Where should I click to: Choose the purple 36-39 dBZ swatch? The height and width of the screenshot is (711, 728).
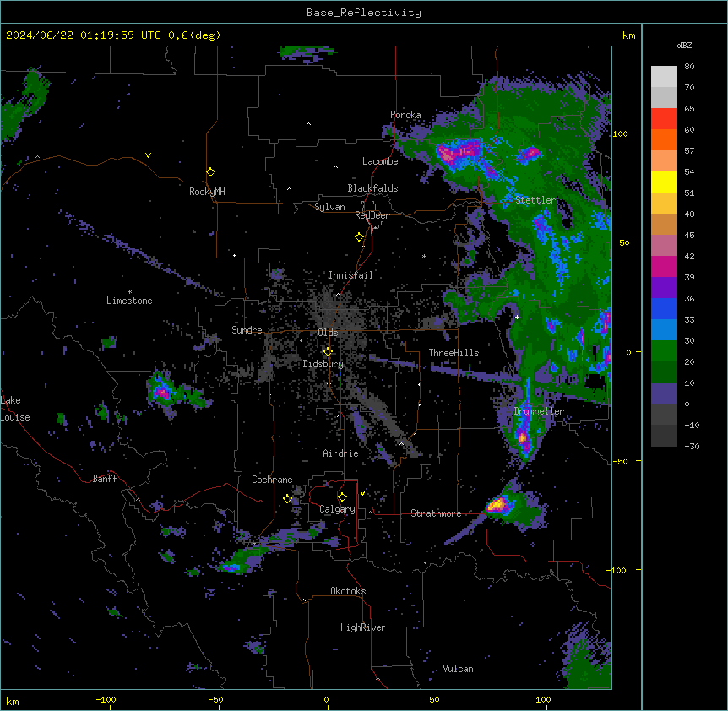click(664, 287)
